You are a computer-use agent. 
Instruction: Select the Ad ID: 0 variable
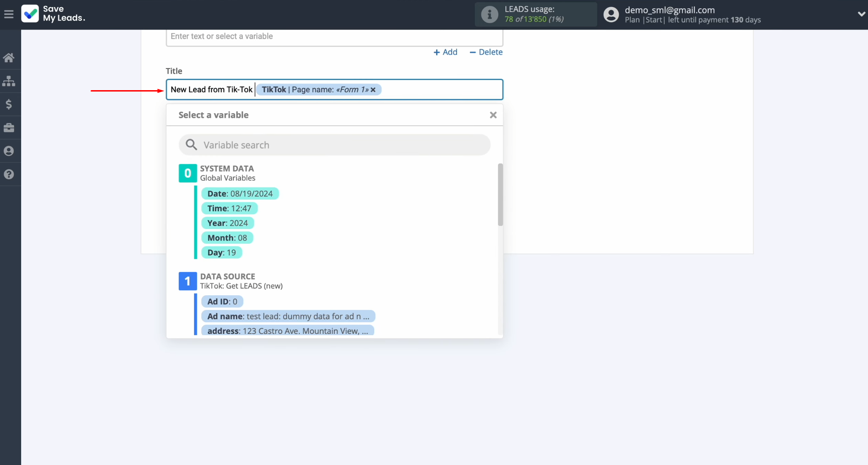click(223, 302)
